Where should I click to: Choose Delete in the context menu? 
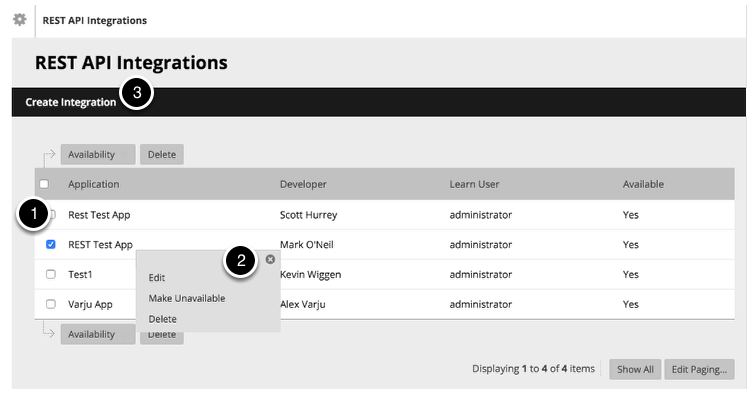163,319
